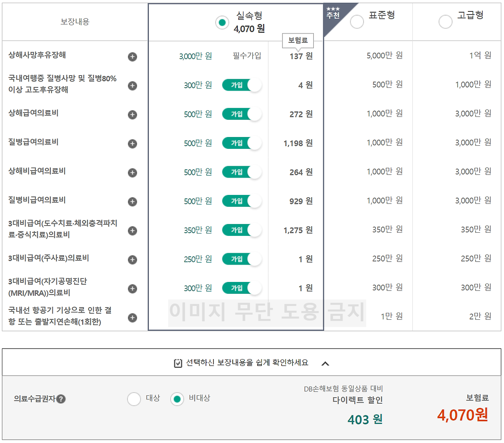Select the 대상 radio option
Image resolution: width=504 pixels, height=443 pixels.
(134, 399)
